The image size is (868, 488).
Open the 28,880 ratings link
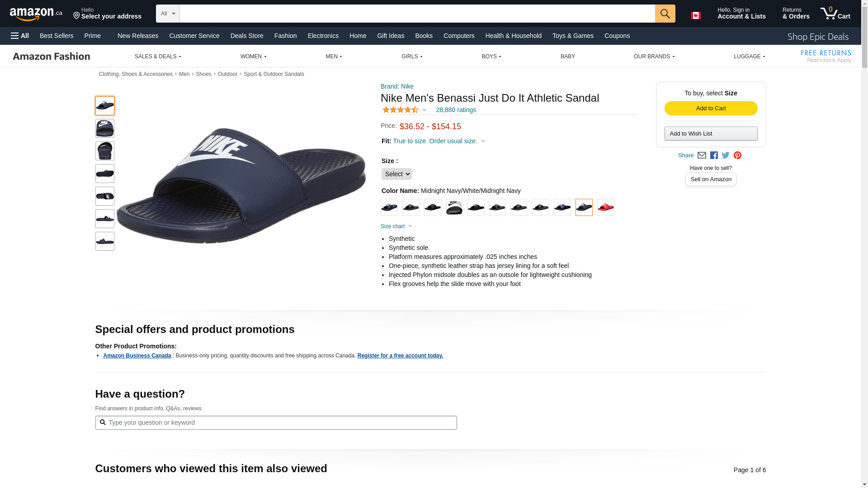tap(456, 110)
